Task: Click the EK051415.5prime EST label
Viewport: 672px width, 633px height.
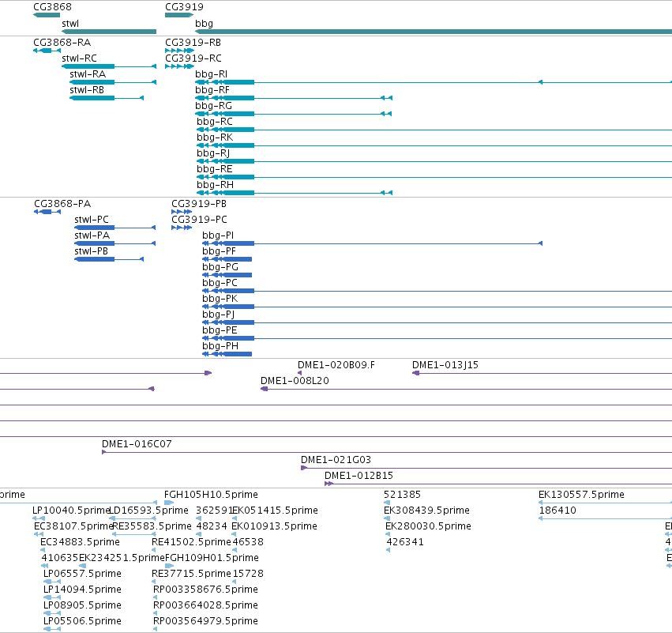Action: coord(275,511)
